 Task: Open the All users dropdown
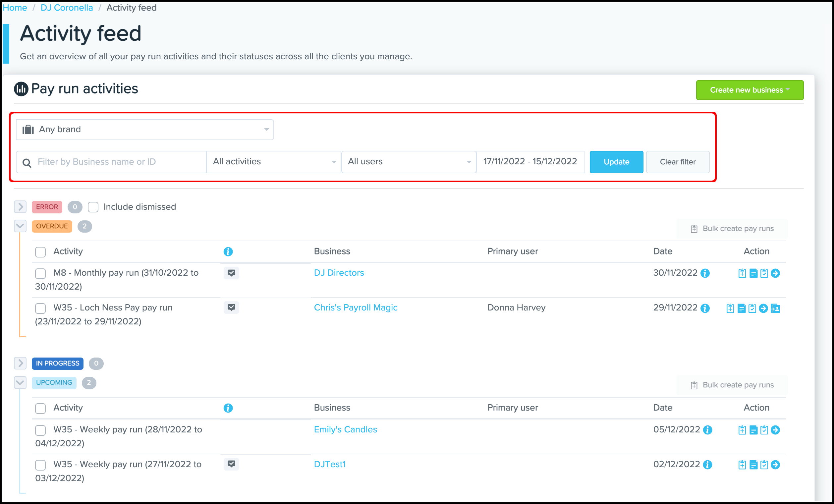pyautogui.click(x=409, y=162)
